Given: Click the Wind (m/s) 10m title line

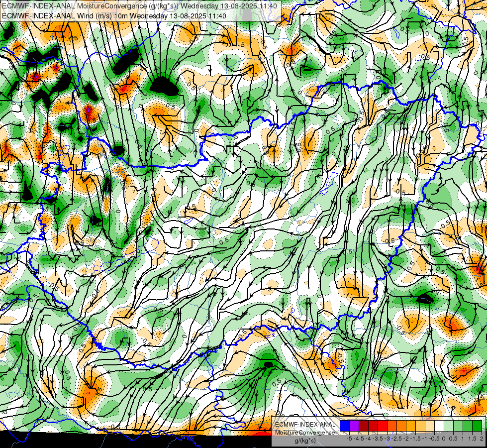Looking at the screenshot, I should point(114,15).
